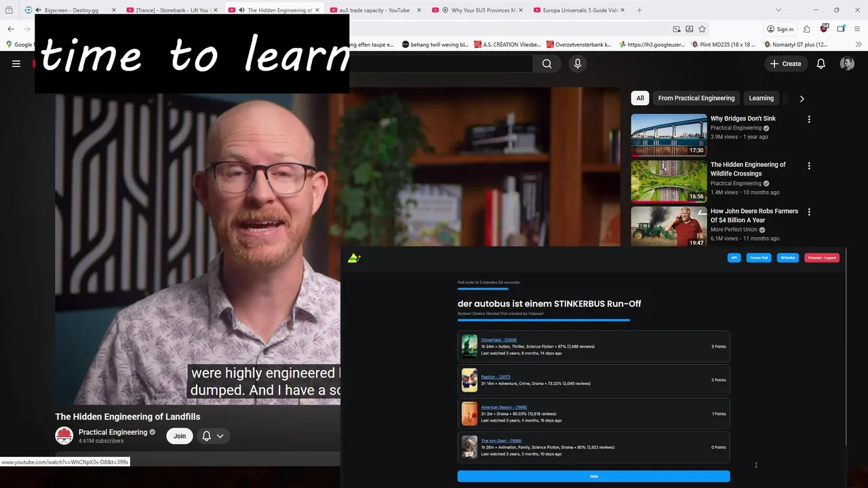868x488 pixels.
Task: Click the Papillon poster in the poll
Action: point(469,380)
